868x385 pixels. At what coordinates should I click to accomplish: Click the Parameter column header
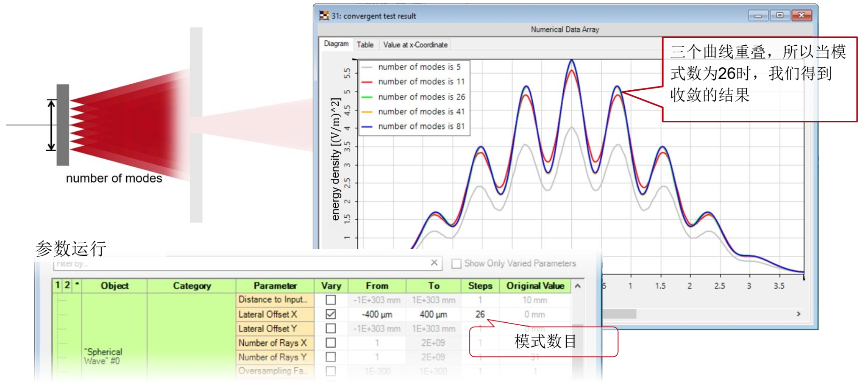[x=275, y=286]
